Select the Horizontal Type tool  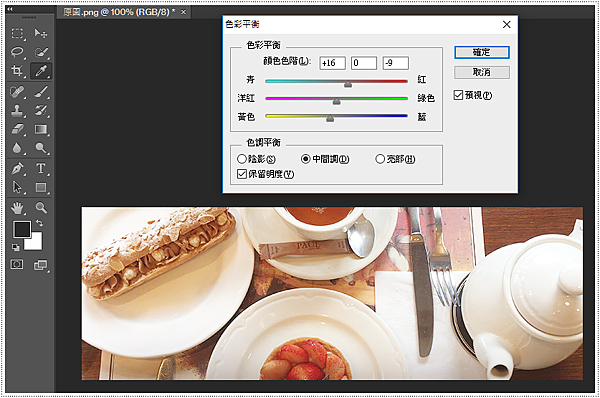tap(41, 168)
